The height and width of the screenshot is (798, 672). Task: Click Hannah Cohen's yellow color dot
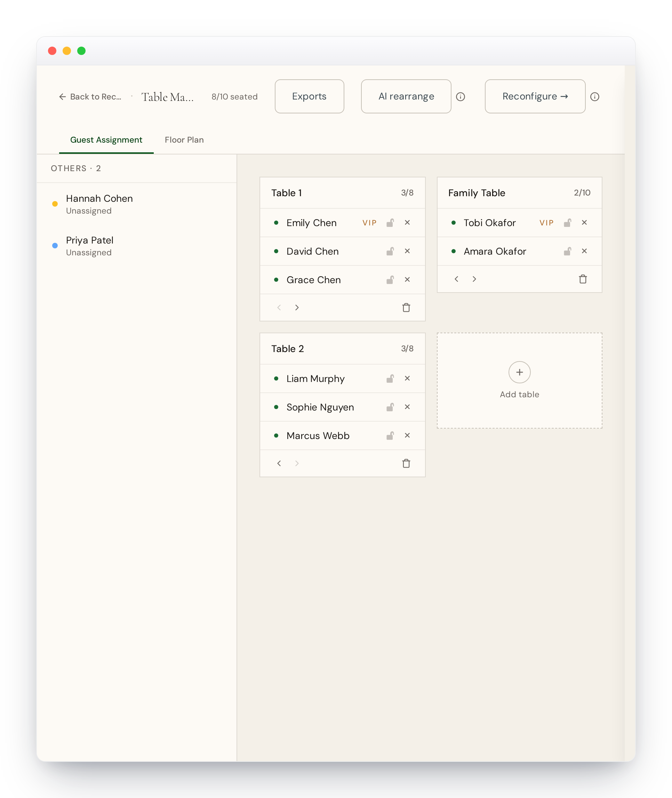(55, 204)
